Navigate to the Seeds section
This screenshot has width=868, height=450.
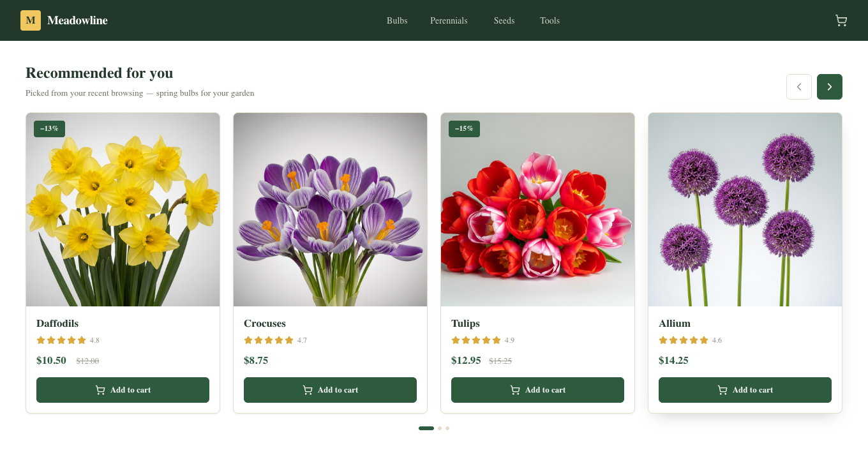504,20
